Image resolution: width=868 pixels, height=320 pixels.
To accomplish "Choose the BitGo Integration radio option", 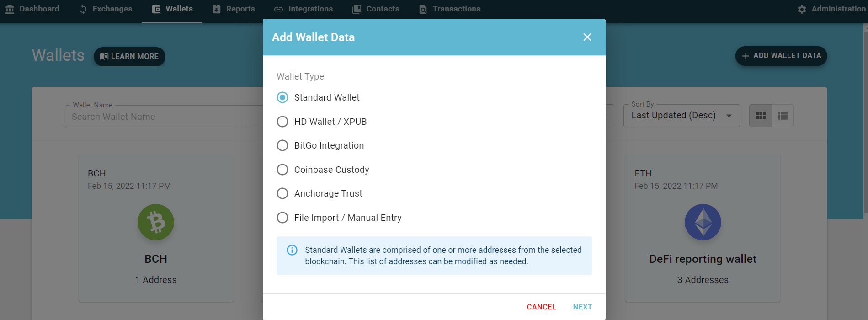I will click(282, 145).
